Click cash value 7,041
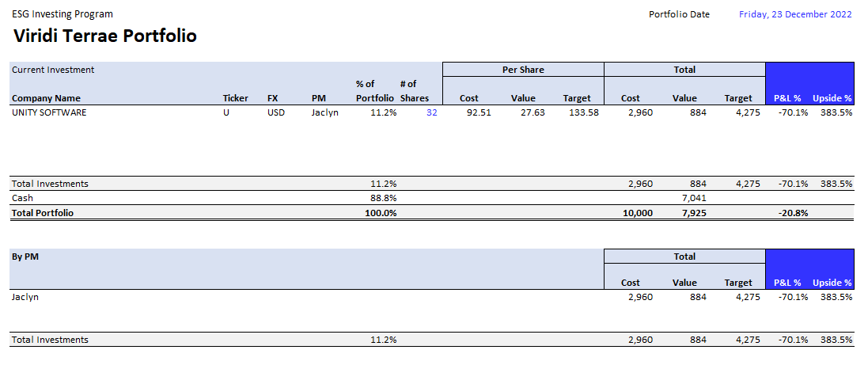This screenshot has height=365, width=868. tap(696, 198)
